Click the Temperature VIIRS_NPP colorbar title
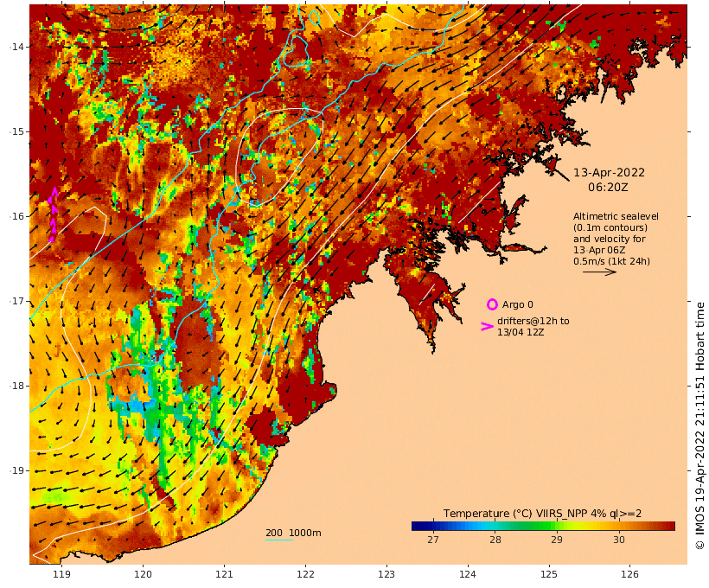The width and height of the screenshot is (709, 588). [542, 514]
